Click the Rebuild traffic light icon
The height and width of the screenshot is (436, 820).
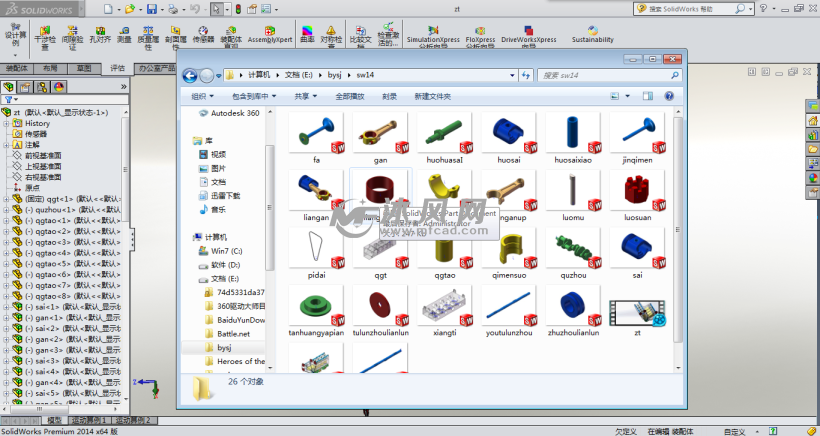[x=238, y=9]
